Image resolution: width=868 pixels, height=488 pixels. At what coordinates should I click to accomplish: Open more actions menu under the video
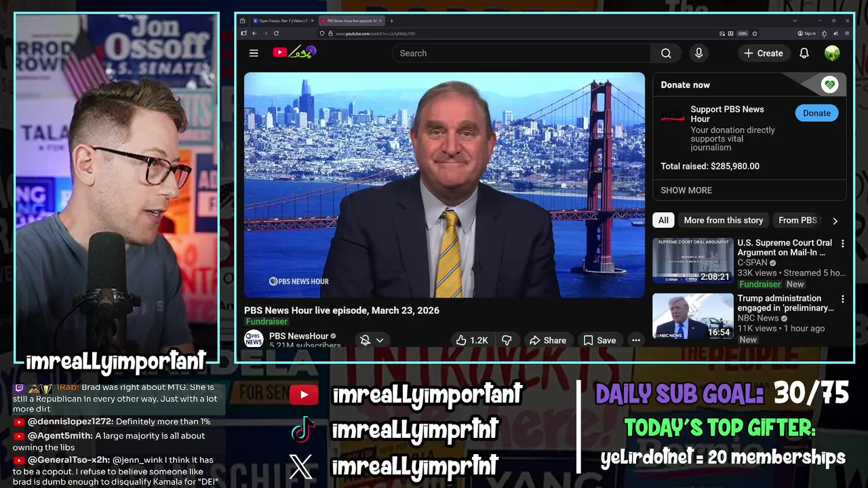tap(636, 340)
